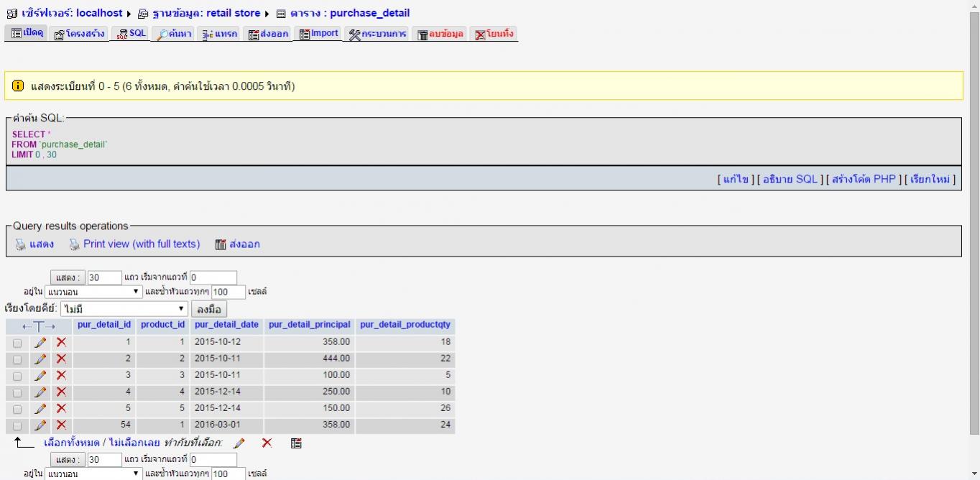Open the เปิดดู browse tab
Viewport: 980px width, 480px height.
(x=27, y=34)
